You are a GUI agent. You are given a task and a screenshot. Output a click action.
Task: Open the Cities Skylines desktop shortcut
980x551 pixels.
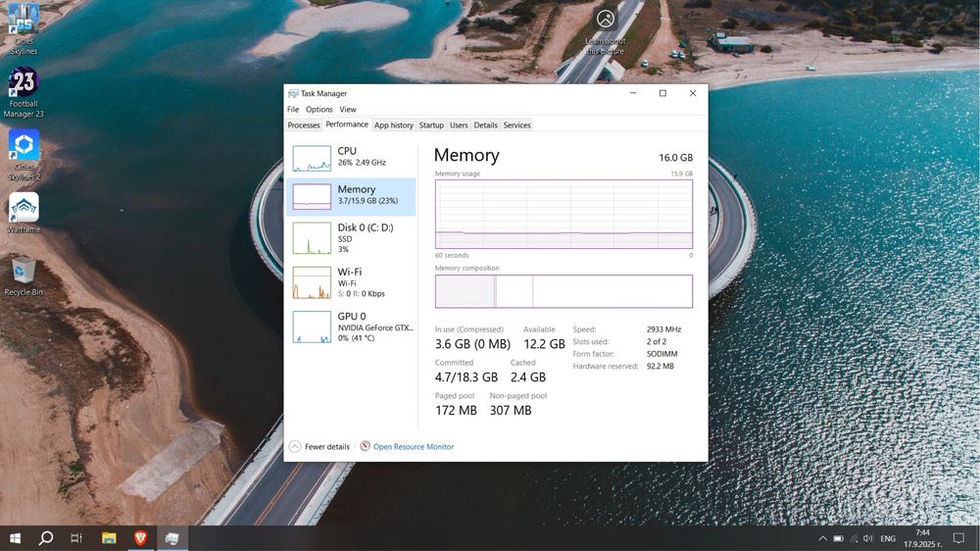coord(24,28)
